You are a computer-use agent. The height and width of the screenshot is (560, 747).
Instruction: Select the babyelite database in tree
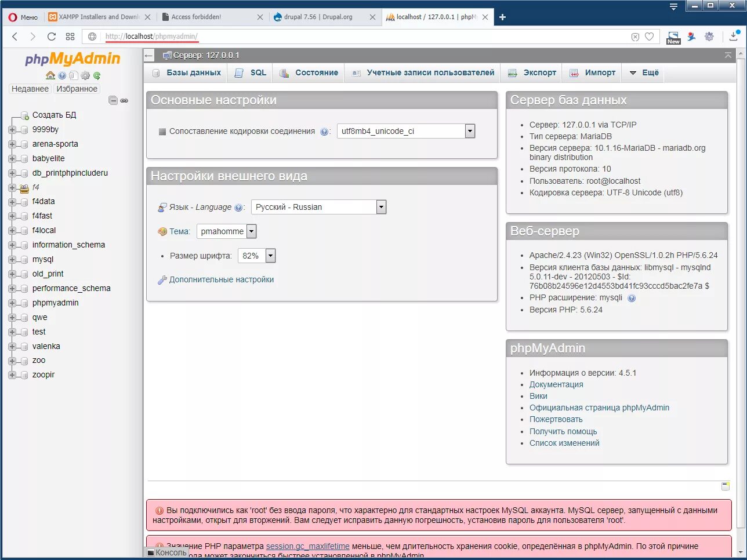click(49, 158)
